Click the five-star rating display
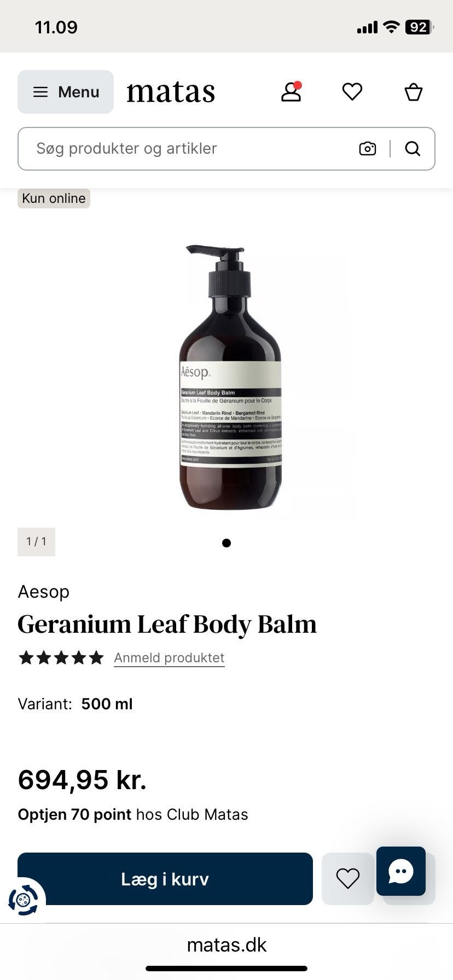453x980 pixels. (61, 657)
